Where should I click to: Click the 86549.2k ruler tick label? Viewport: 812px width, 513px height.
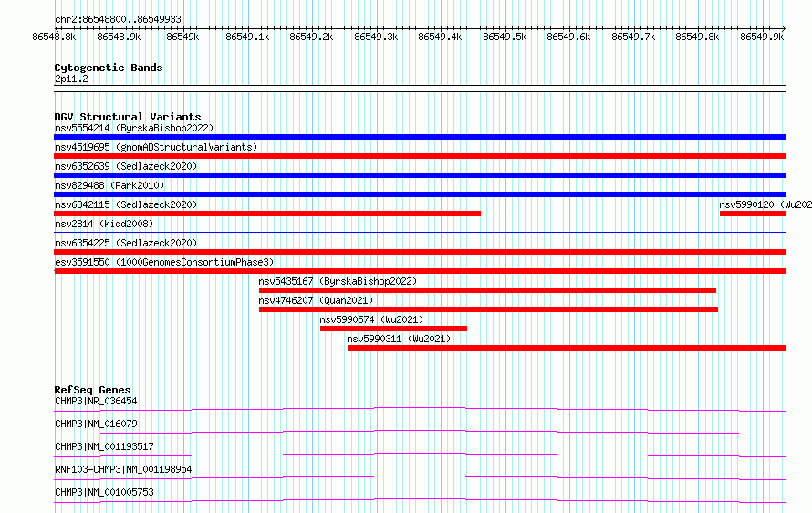pos(311,37)
